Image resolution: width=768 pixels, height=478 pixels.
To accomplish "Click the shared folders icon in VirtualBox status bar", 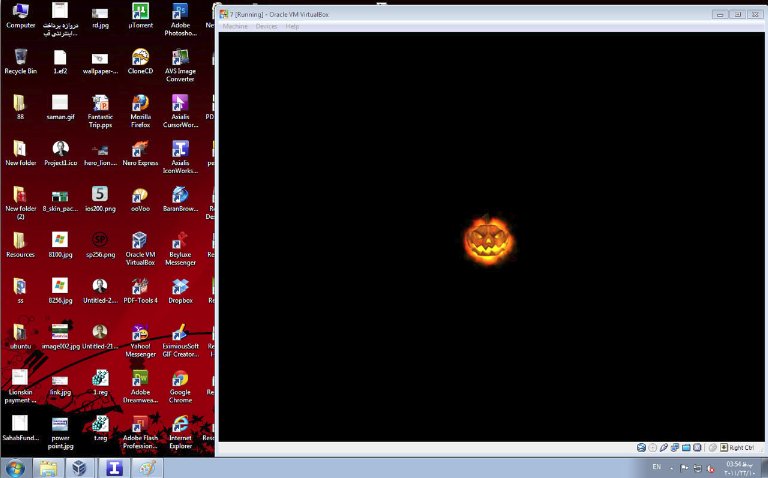I will point(686,448).
